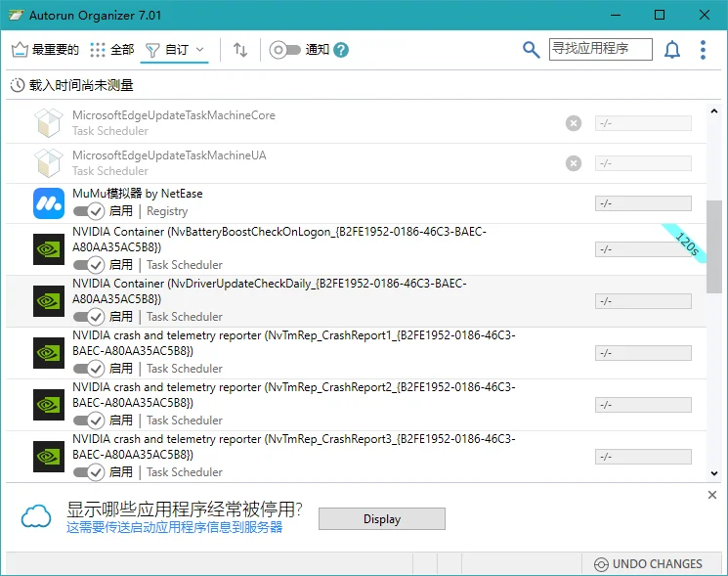The width and height of the screenshot is (728, 576).
Task: Select NvTmRep_CrashReport1 entry title
Action: click(294, 343)
